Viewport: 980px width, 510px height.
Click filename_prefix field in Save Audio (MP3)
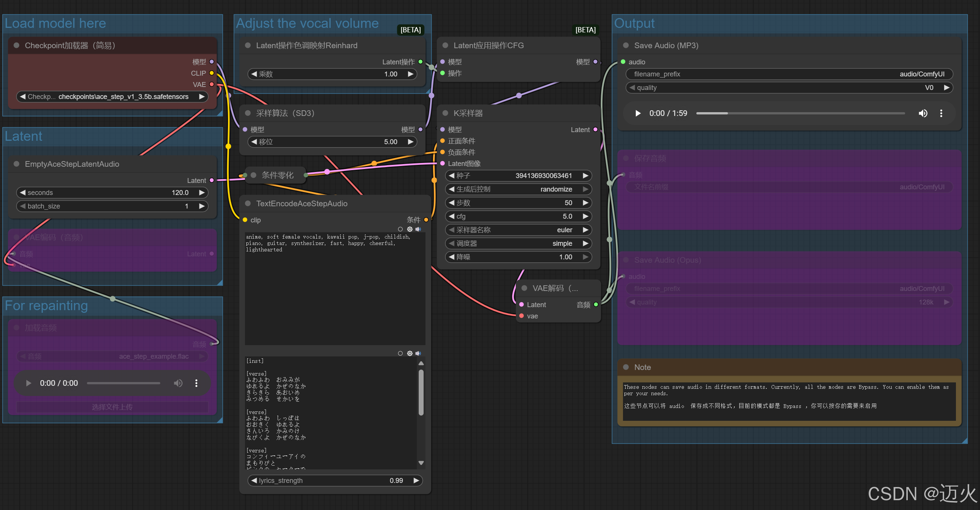(x=789, y=74)
